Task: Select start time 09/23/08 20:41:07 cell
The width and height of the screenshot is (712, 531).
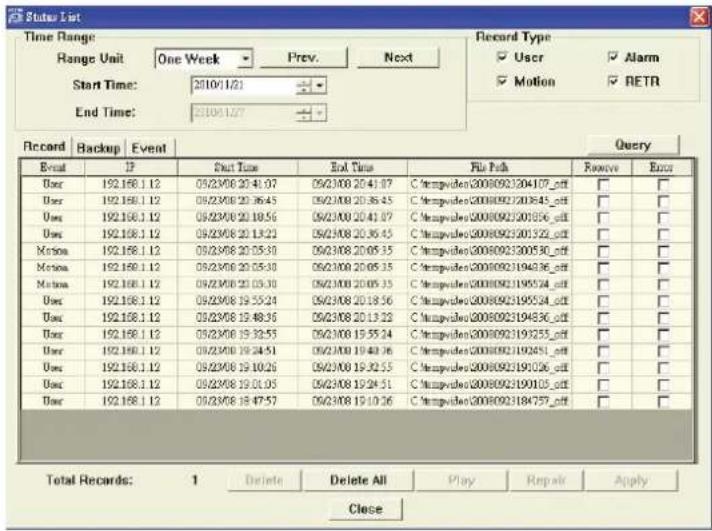Action: 237,184
